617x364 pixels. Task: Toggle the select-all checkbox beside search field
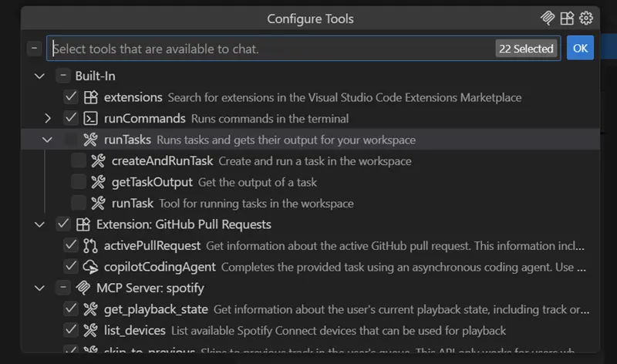(x=34, y=49)
